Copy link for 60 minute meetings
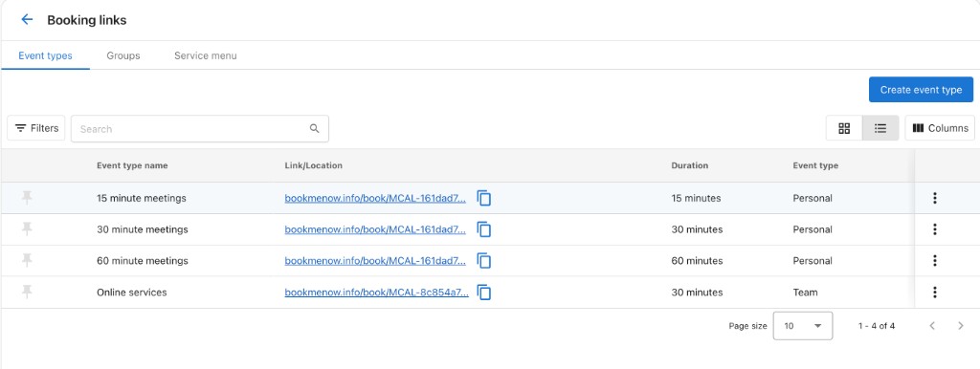980x369 pixels. coord(483,260)
